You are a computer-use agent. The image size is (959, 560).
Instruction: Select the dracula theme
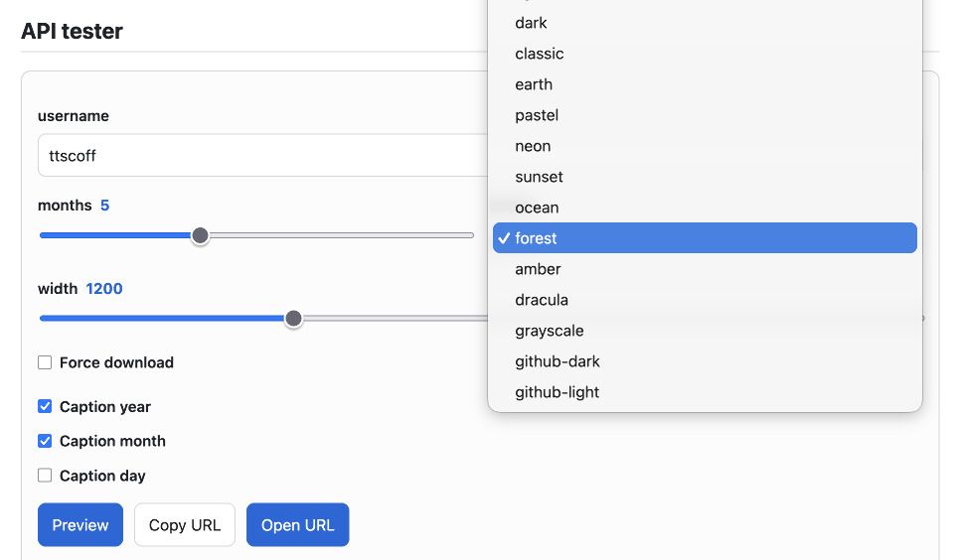(x=705, y=300)
